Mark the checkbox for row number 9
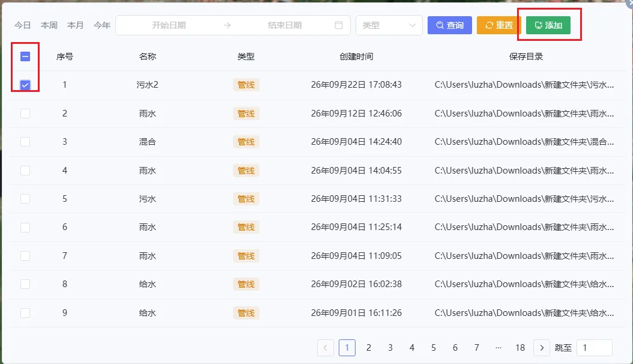 25,313
